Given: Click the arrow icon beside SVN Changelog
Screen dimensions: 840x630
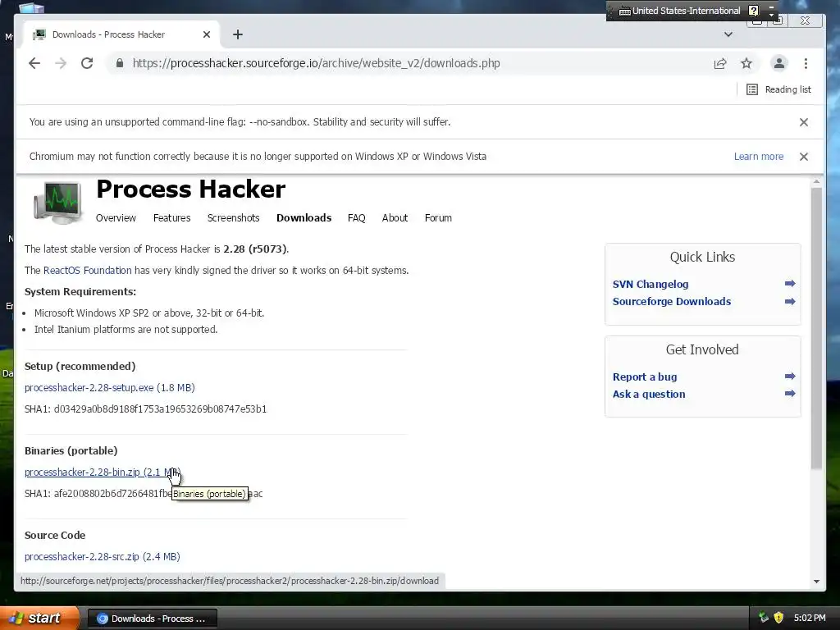Looking at the screenshot, I should pyautogui.click(x=790, y=284).
